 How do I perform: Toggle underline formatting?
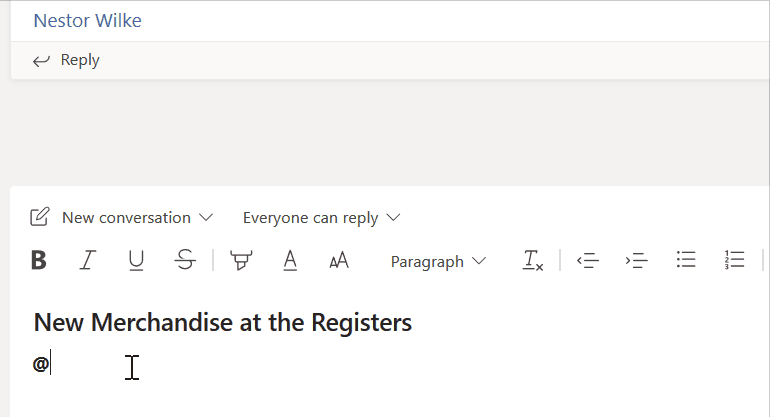pyautogui.click(x=136, y=261)
